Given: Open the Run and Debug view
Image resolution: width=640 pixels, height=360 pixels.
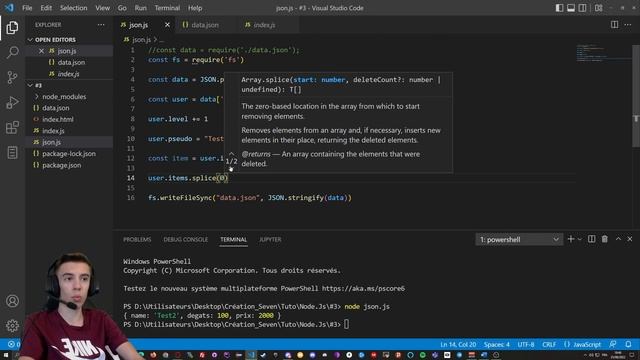Looking at the screenshot, I should [12, 102].
